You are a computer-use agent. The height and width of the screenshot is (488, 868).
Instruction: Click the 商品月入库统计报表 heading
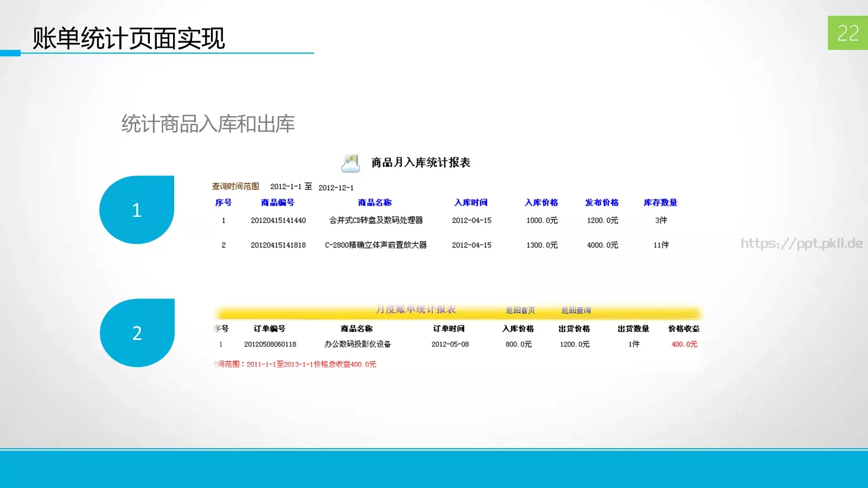[420, 163]
